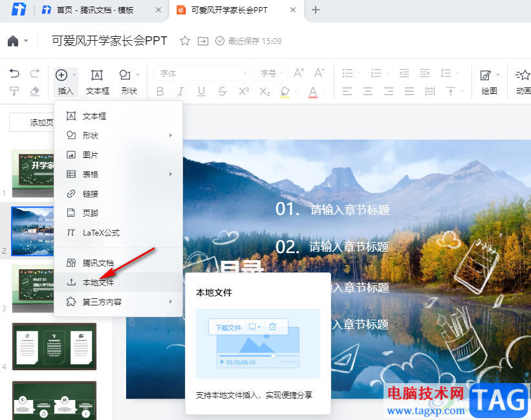This screenshot has height=420, width=531.
Task: Toggle Italic formatting
Action: click(x=181, y=91)
